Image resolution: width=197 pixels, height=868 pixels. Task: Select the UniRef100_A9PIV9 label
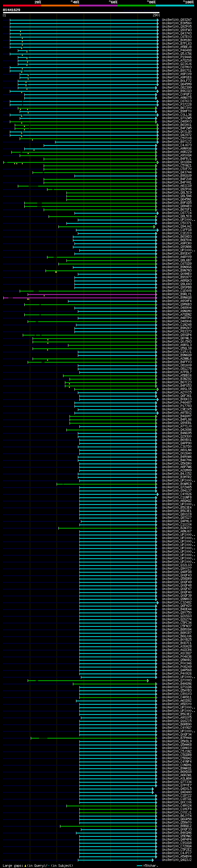click(177, 74)
